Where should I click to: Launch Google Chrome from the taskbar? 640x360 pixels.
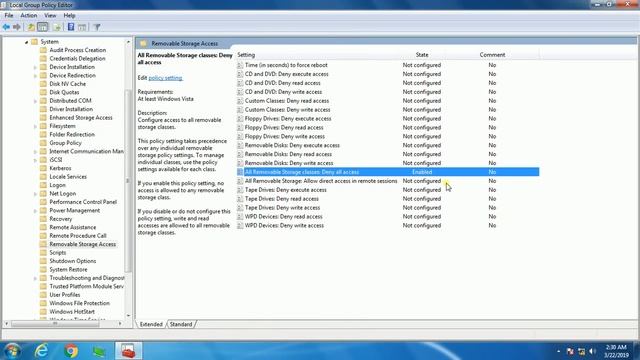[71, 351]
